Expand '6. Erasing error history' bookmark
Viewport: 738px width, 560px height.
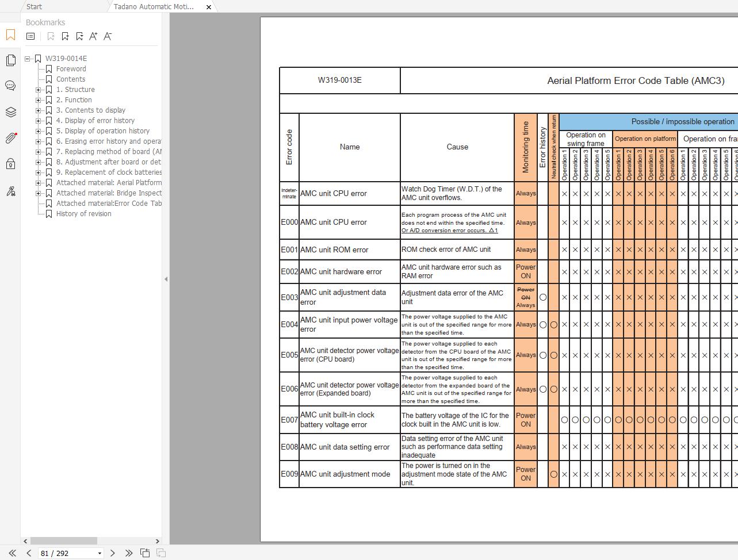pos(39,141)
